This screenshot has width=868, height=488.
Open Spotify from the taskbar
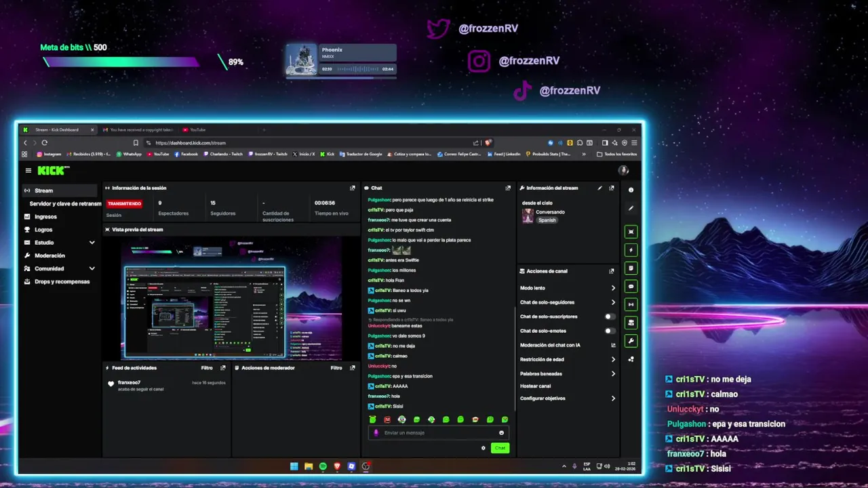(x=323, y=466)
